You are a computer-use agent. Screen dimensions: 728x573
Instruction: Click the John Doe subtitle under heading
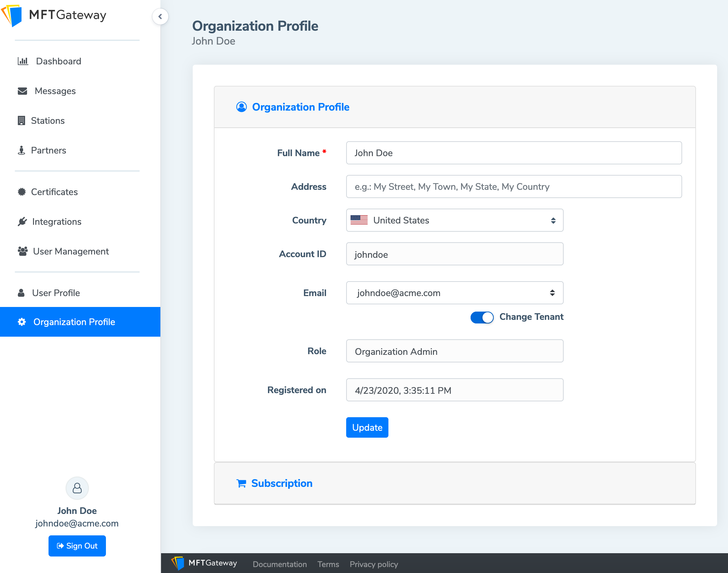213,41
